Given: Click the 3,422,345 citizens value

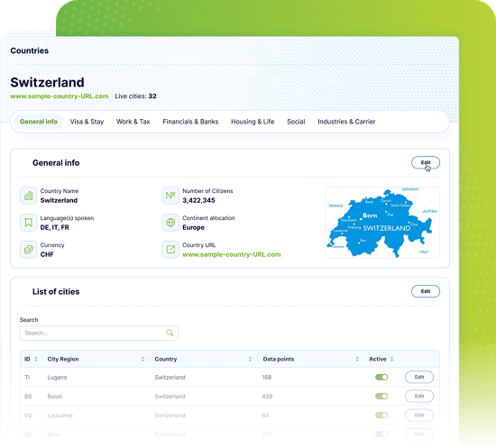Looking at the screenshot, I should pyautogui.click(x=198, y=200).
